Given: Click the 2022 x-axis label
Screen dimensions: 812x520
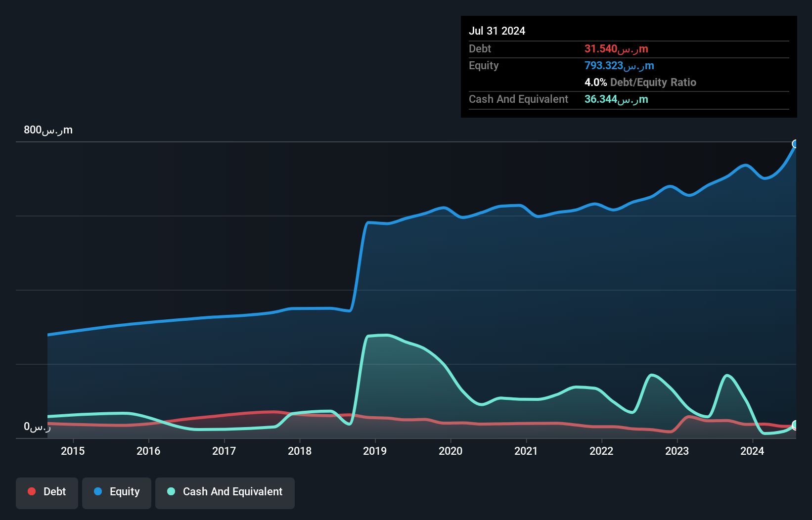Looking at the screenshot, I should 601,451.
